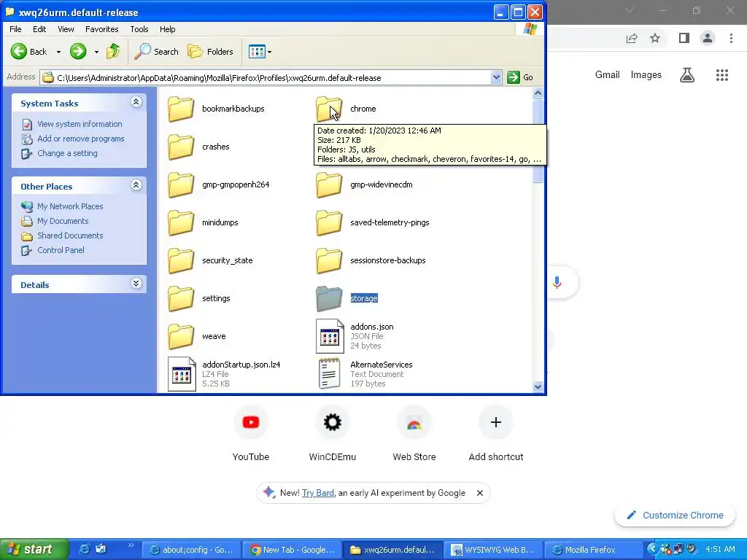The height and width of the screenshot is (560, 747).
Task: Toggle the Folders pane button
Action: click(210, 52)
